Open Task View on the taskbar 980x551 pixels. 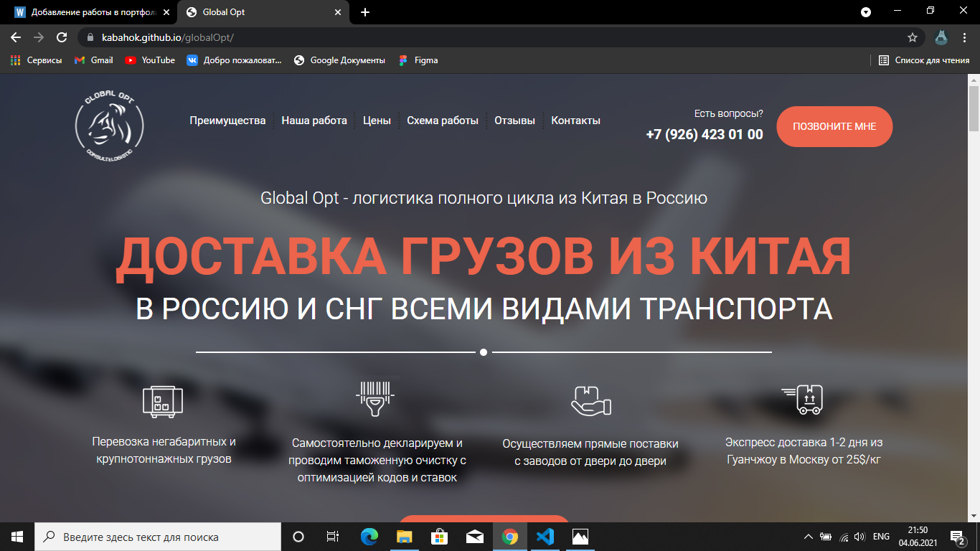(x=333, y=537)
